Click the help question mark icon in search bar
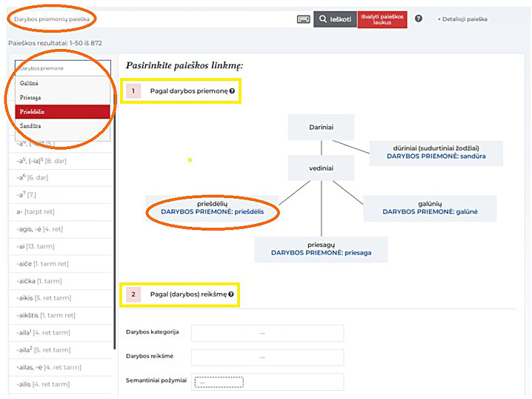The height and width of the screenshot is (399, 532). pyautogui.click(x=419, y=19)
